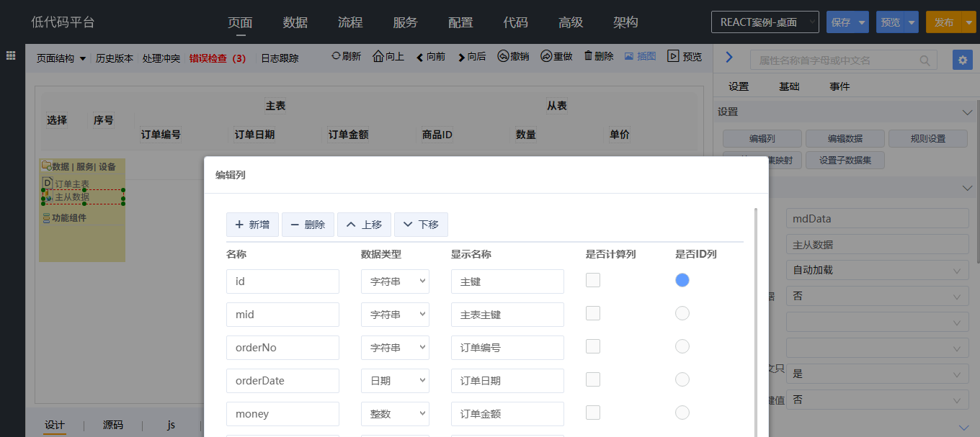Tick 是否计算列 checkbox for orderNo row
The height and width of the screenshot is (437, 980).
[593, 346]
